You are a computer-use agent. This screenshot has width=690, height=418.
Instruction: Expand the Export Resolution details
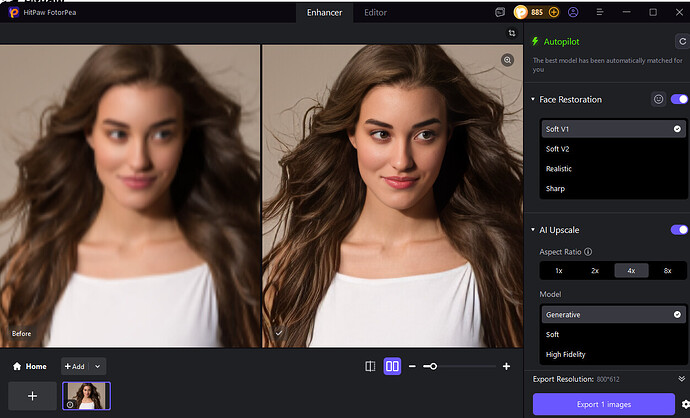click(682, 380)
